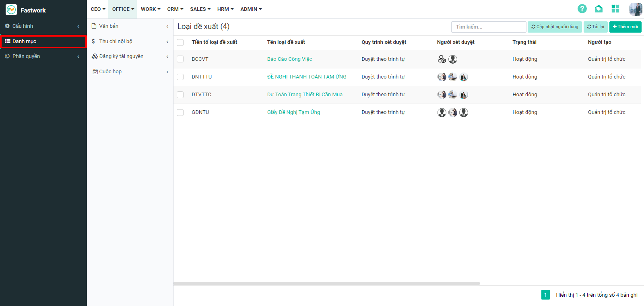This screenshot has width=644, height=306.
Task: Select Danh mục in the left sidebar
Action: [x=43, y=41]
